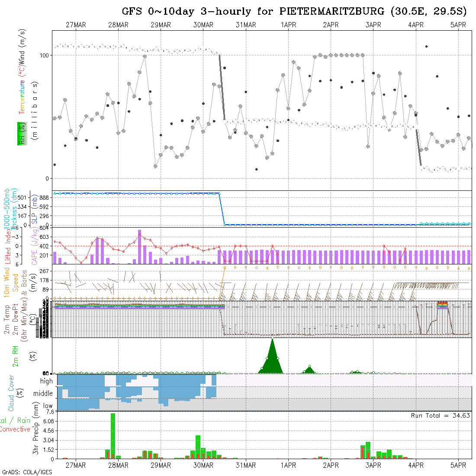The width and height of the screenshot is (476, 476).
Task: Click the red Convective legend label
Action: pos(15,429)
